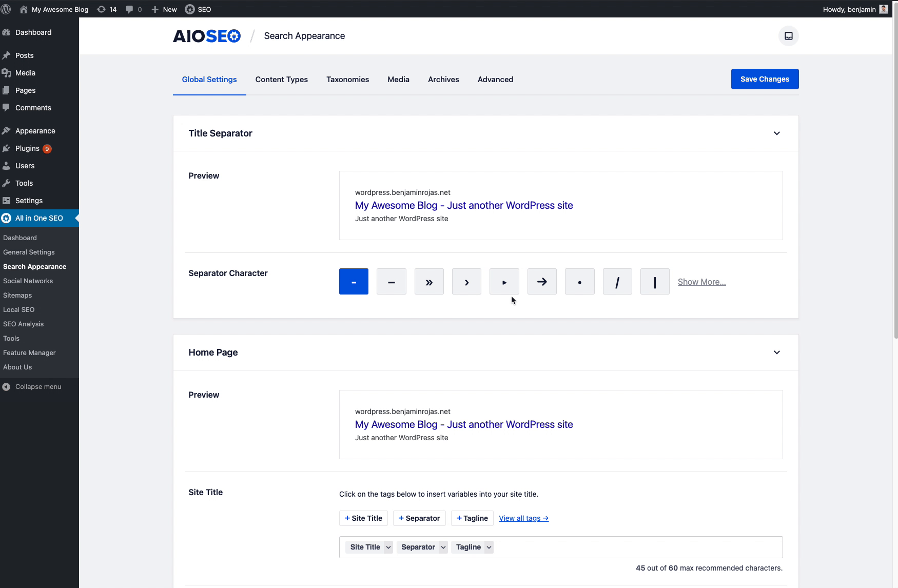Screen dimensions: 898x588
Task: Click the AIOSEO logo
Action: tap(207, 36)
